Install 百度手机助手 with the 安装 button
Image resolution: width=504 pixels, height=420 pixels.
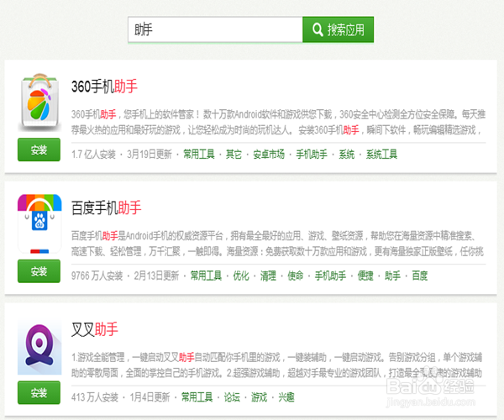(x=39, y=271)
